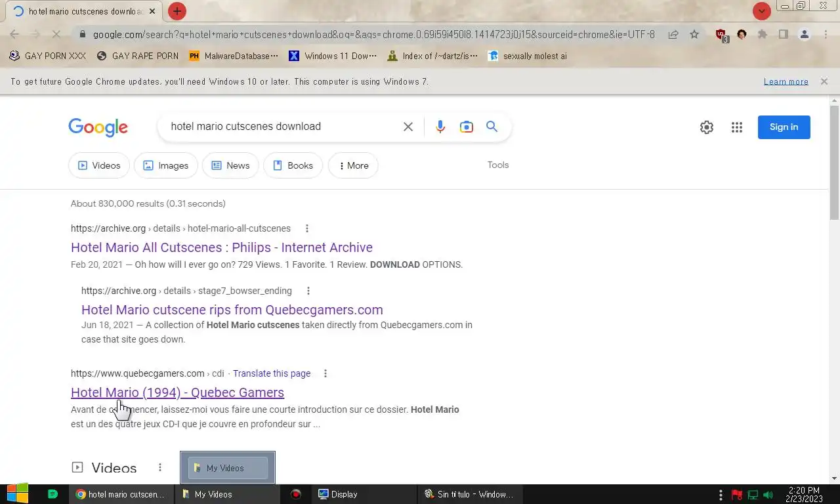
Task: Click the scrollbar up arrow
Action: [x=834, y=100]
